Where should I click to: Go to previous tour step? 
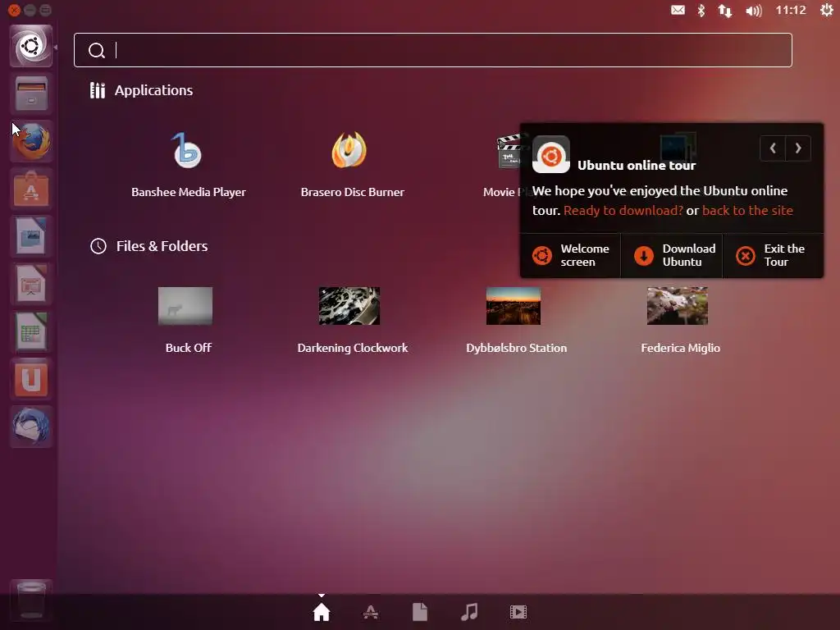tap(773, 148)
